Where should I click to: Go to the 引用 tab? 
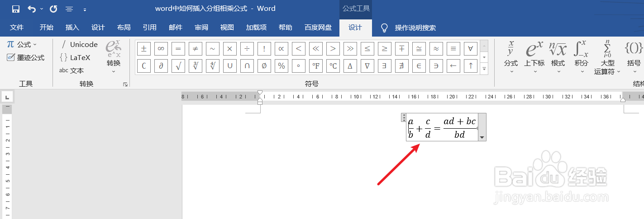click(149, 28)
